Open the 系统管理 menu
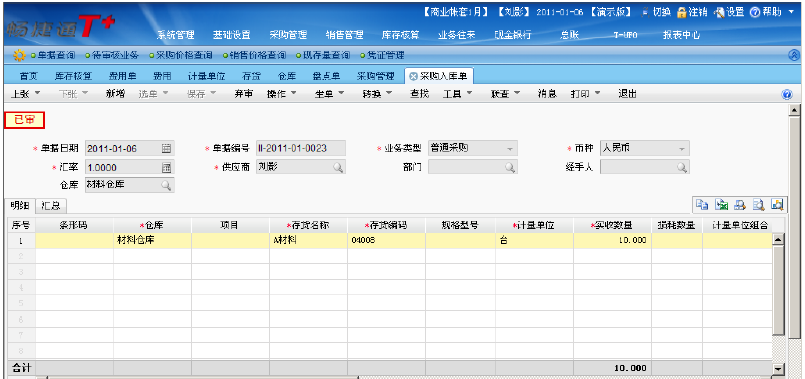The image size is (805, 379). click(x=176, y=35)
